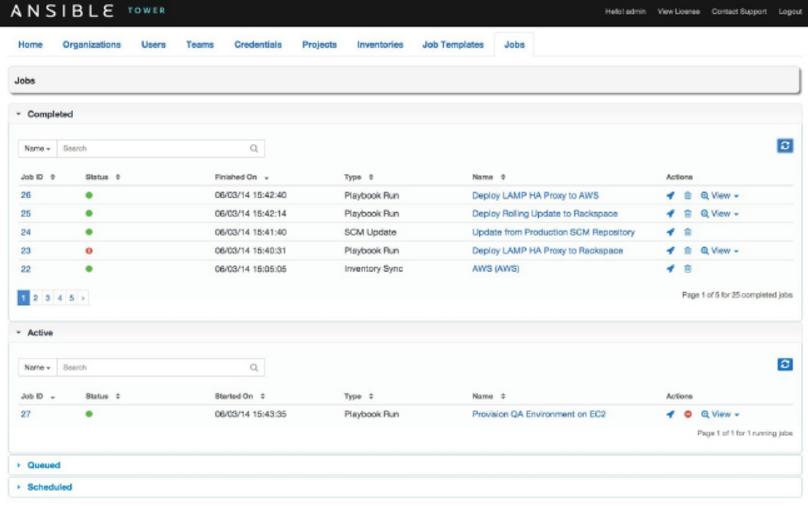This screenshot has width=808, height=506.
Task: Expand the Queued section
Action: click(39, 465)
